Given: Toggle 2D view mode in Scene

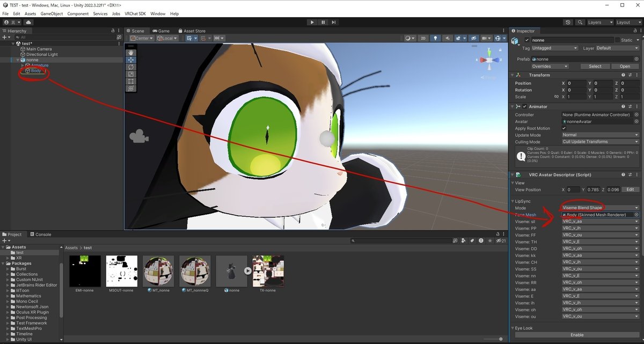Looking at the screenshot, I should (423, 38).
